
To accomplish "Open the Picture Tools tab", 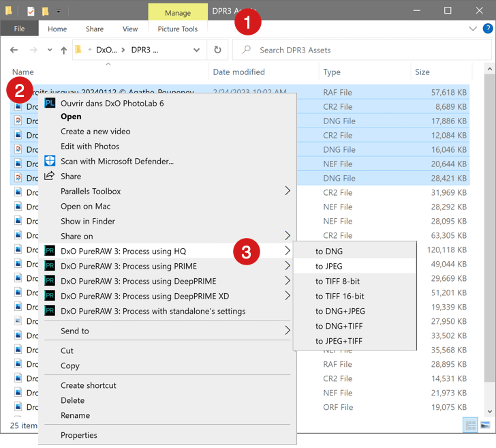I will 178,29.
